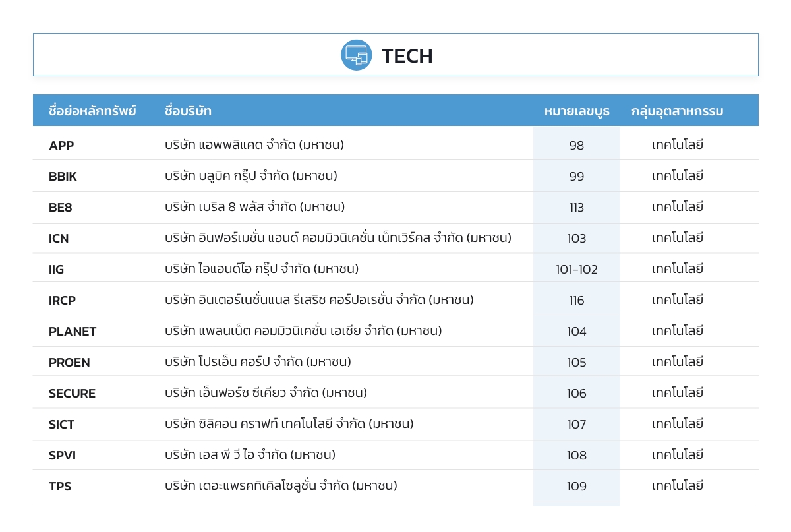Click company name บริษัท เอ็นฟอร์ซ ซีเคียว
This screenshot has width=791, height=532.
(x=225, y=392)
